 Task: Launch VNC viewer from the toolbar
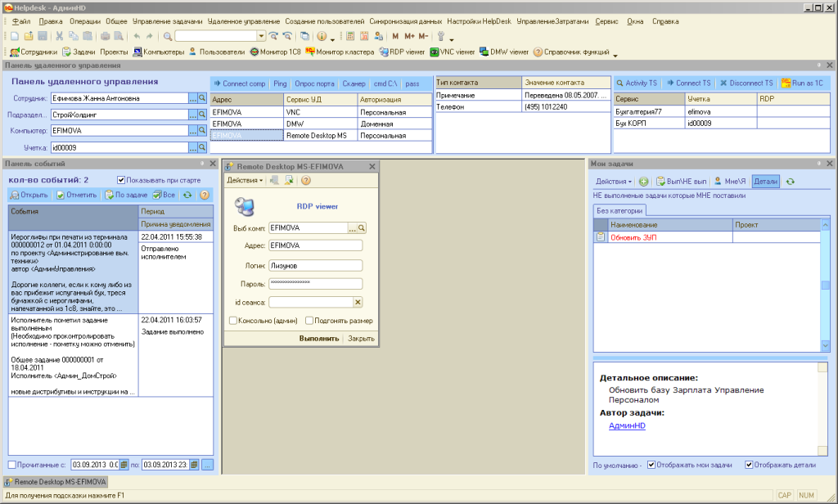[x=452, y=52]
